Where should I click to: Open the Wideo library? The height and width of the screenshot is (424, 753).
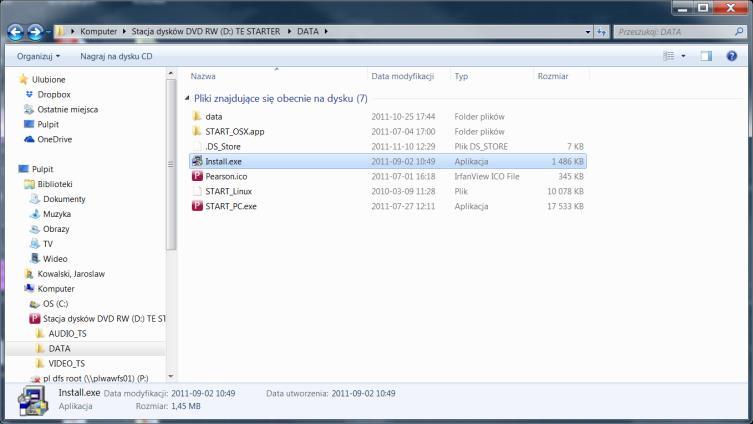pyautogui.click(x=55, y=259)
